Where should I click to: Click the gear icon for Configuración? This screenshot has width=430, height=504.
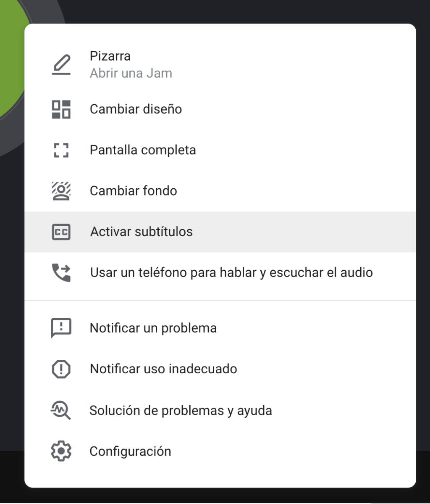[61, 451]
